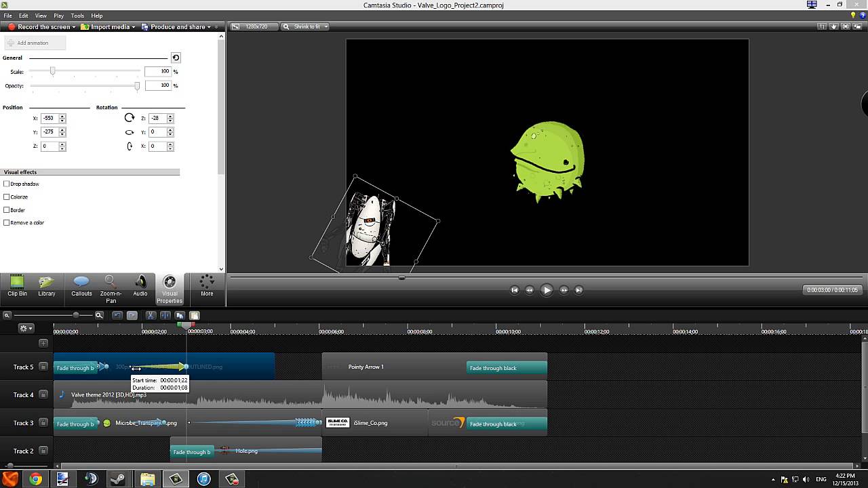
Task: Add a new track with plus button
Action: [x=43, y=343]
